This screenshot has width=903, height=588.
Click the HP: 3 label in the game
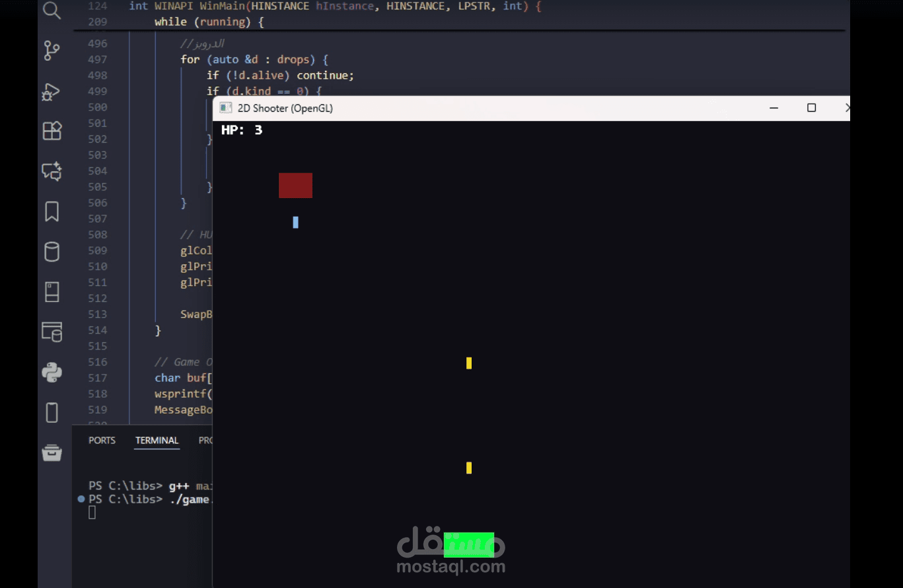242,130
